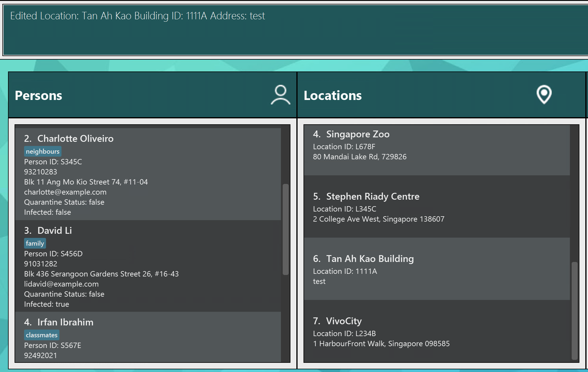Screen dimensions: 588x372
Task: Click the Locations list scrollbar thumb
Action: point(575,310)
